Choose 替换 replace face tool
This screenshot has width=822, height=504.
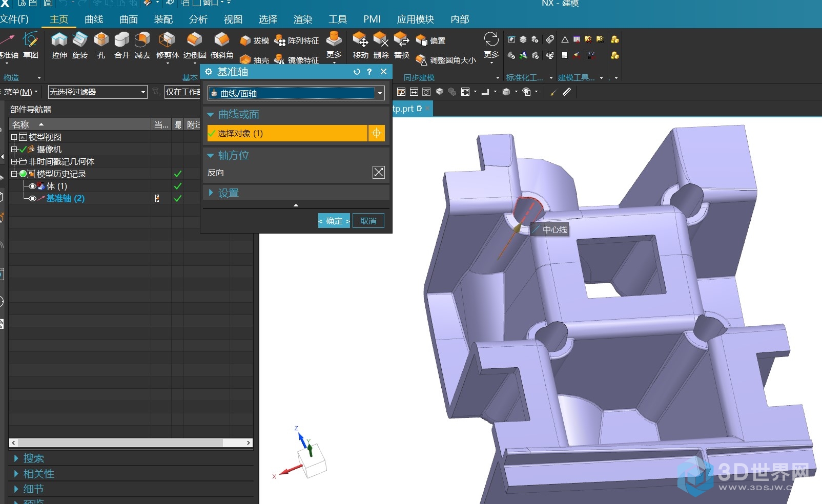pyautogui.click(x=401, y=45)
